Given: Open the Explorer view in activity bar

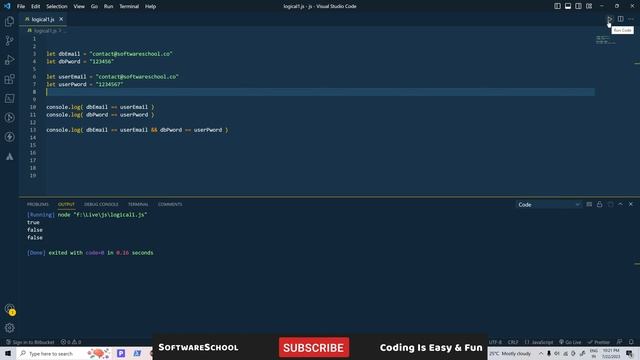Looking at the screenshot, I should [9, 21].
